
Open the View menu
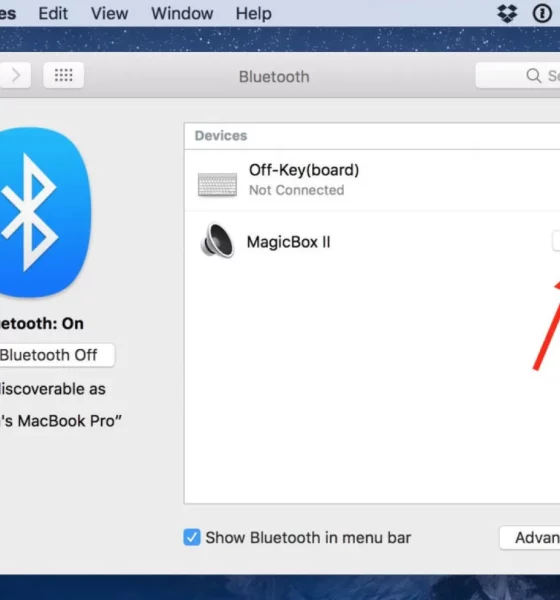click(109, 14)
